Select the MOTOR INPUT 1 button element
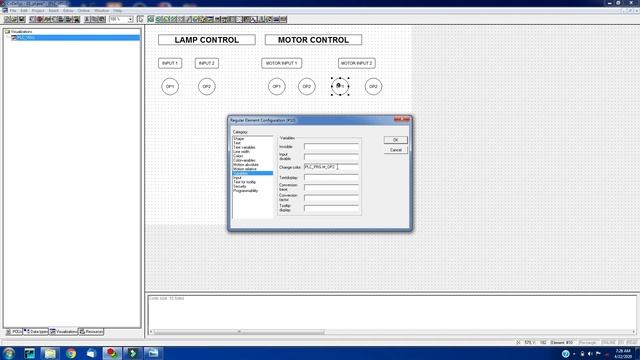The height and width of the screenshot is (360, 640). click(281, 63)
